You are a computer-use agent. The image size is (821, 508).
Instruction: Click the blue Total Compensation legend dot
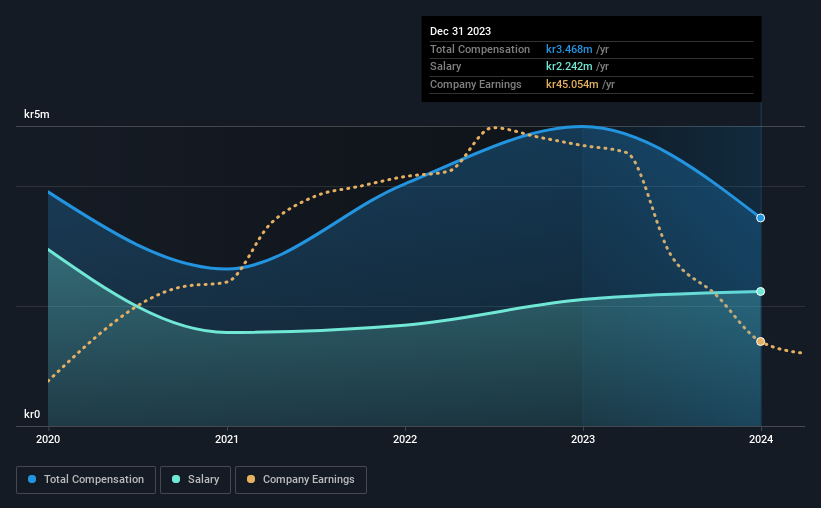coord(32,479)
